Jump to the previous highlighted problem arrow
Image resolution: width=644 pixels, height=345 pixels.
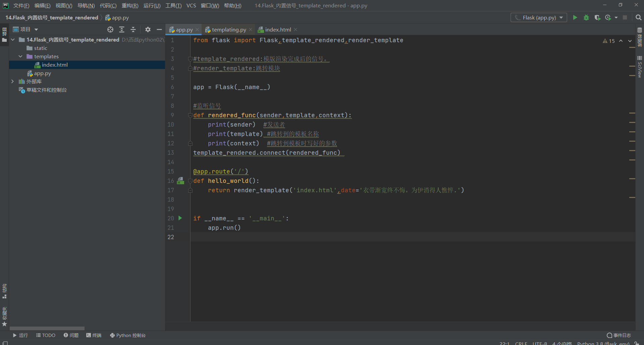coord(621,41)
